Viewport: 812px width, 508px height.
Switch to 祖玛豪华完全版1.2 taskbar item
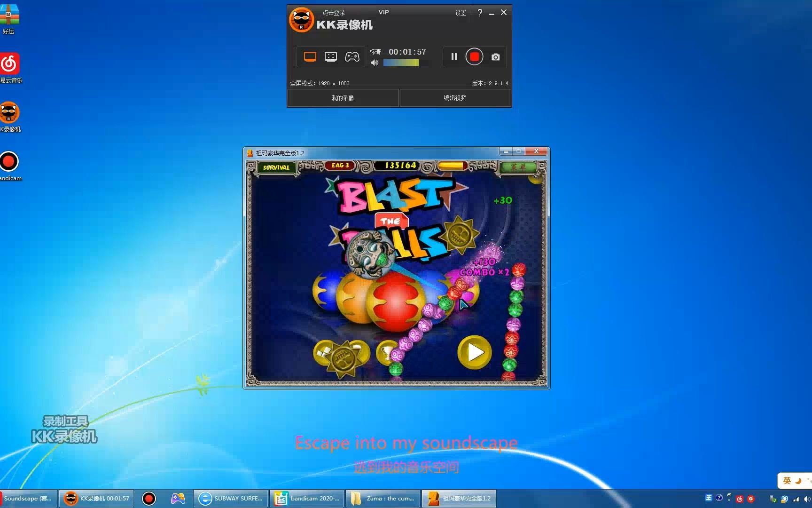[x=459, y=499]
